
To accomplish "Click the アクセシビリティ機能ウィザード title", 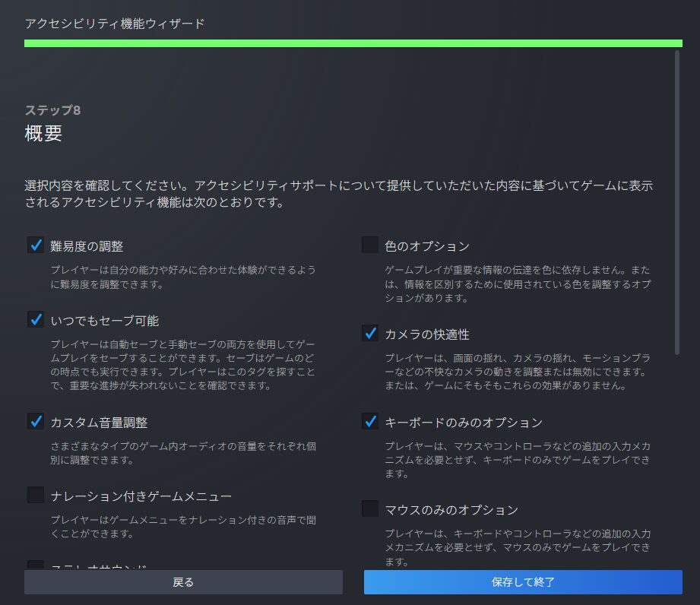I will pyautogui.click(x=115, y=24).
